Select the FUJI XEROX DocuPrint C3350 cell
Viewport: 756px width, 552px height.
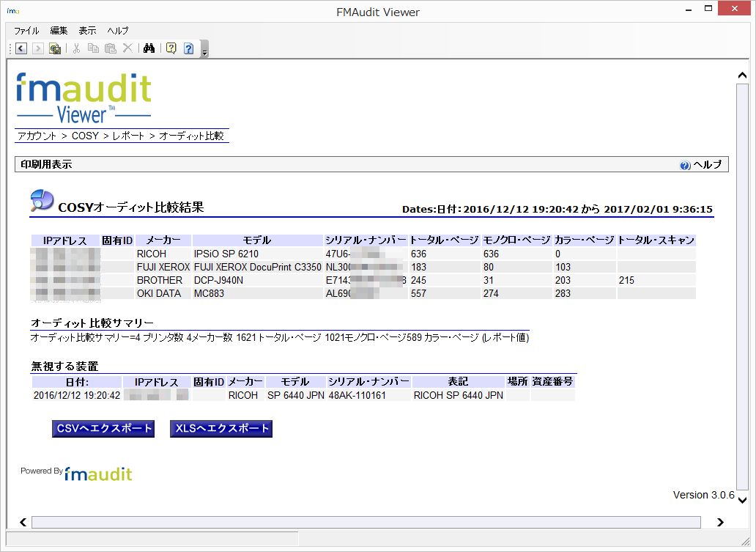point(257,267)
